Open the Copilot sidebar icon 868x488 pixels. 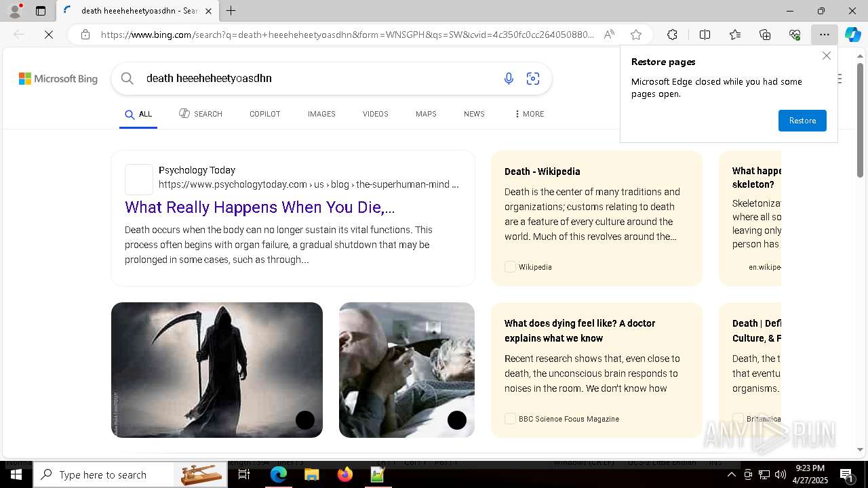point(853,35)
